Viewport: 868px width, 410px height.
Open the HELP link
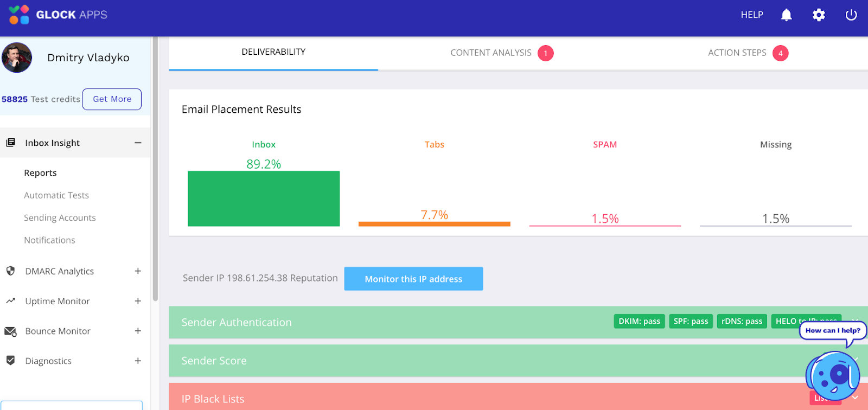coord(752,15)
